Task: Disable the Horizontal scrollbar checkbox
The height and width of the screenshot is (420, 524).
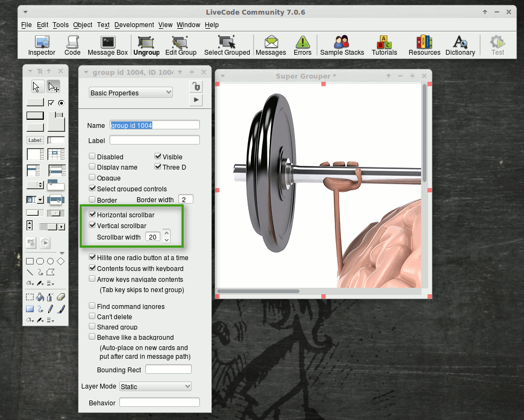Action: 92,215
